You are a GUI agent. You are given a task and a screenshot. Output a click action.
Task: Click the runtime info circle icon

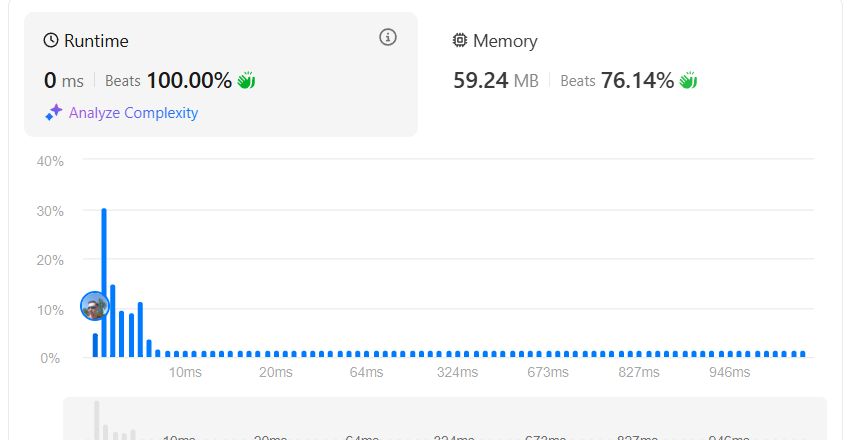(388, 37)
